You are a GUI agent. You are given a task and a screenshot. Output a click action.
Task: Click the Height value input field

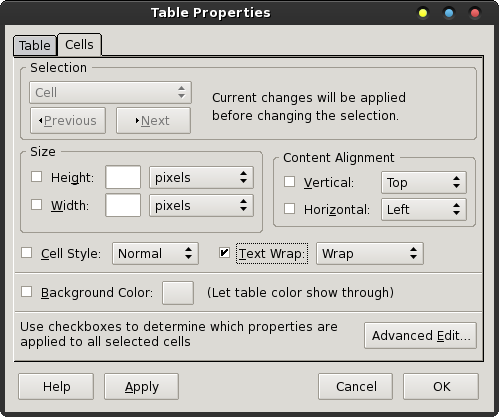[x=123, y=177]
